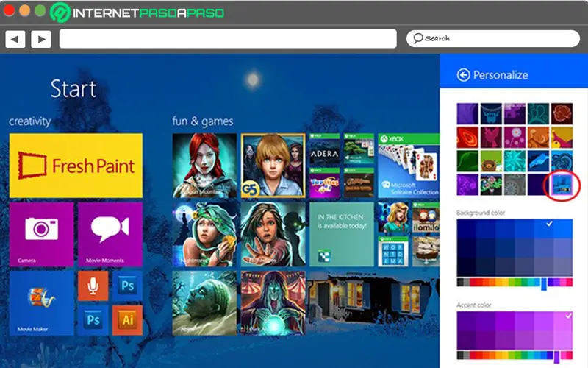Pick the darkest navy background shade
Screen dimensions: 588x368
[x=467, y=266]
